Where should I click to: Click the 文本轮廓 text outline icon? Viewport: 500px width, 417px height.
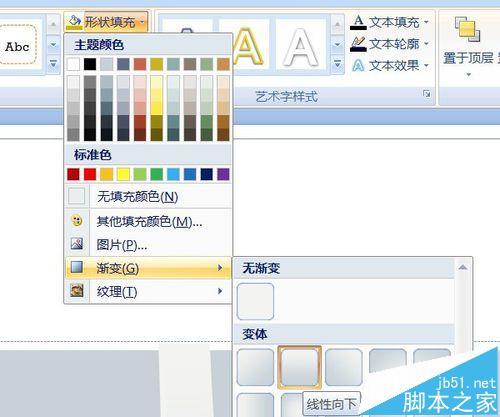[x=358, y=44]
